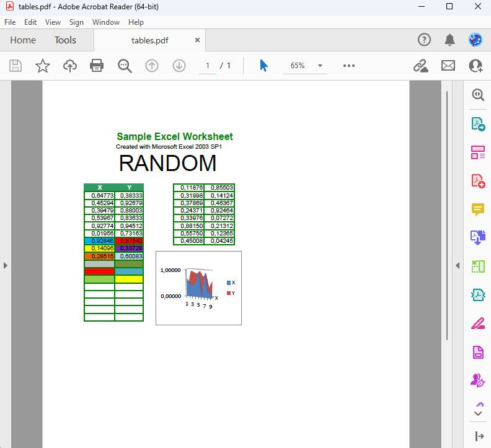
Task: Open the File menu
Action: tap(10, 22)
